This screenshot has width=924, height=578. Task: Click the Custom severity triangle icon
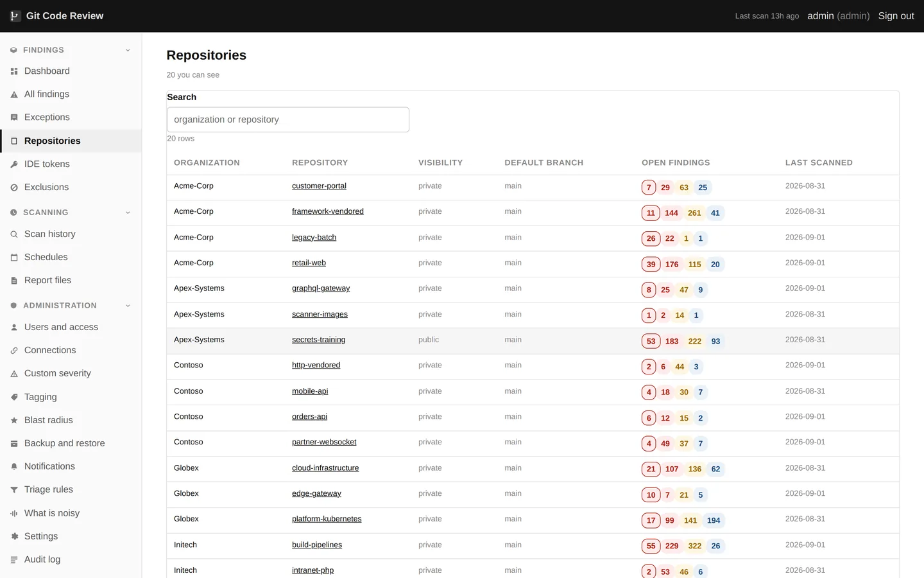[14, 374]
